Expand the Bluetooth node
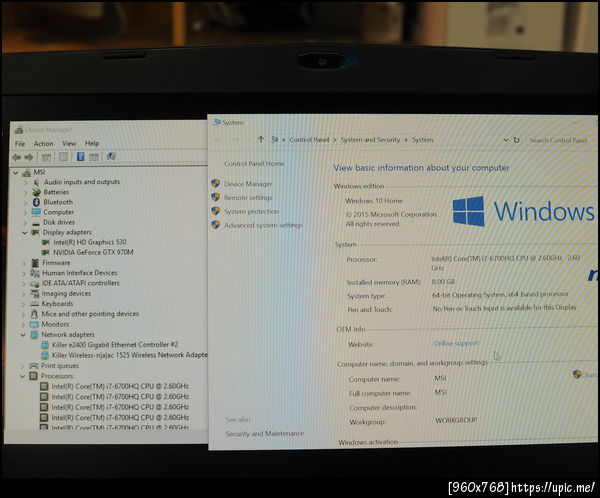 (x=26, y=202)
